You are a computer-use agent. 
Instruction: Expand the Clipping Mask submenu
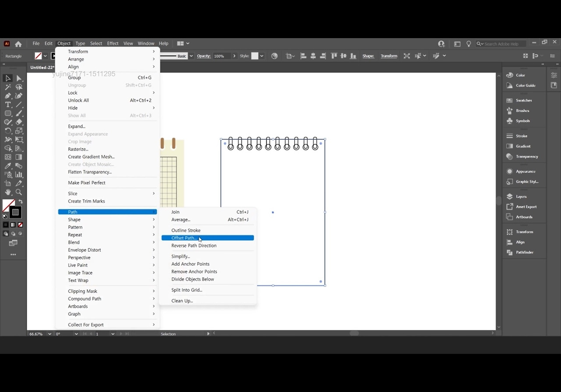coord(107,291)
